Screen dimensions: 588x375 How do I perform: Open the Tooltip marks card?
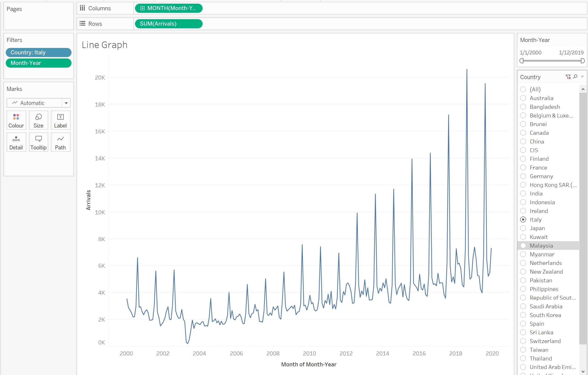pos(38,142)
